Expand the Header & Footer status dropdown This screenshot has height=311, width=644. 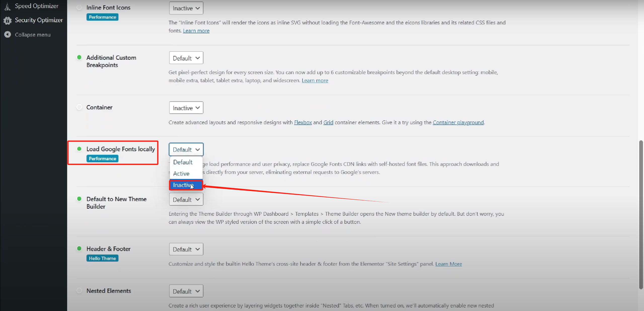click(x=186, y=249)
